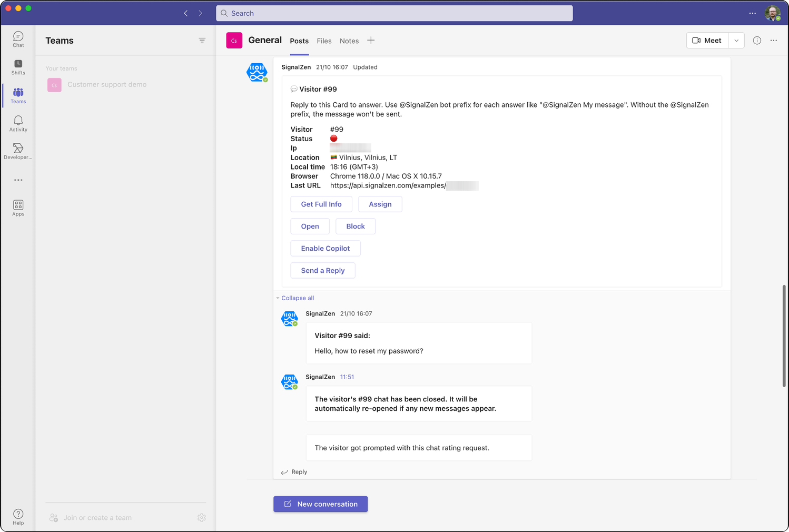Viewport: 789px width, 532px height.
Task: Click the Search input field
Action: pyautogui.click(x=394, y=13)
